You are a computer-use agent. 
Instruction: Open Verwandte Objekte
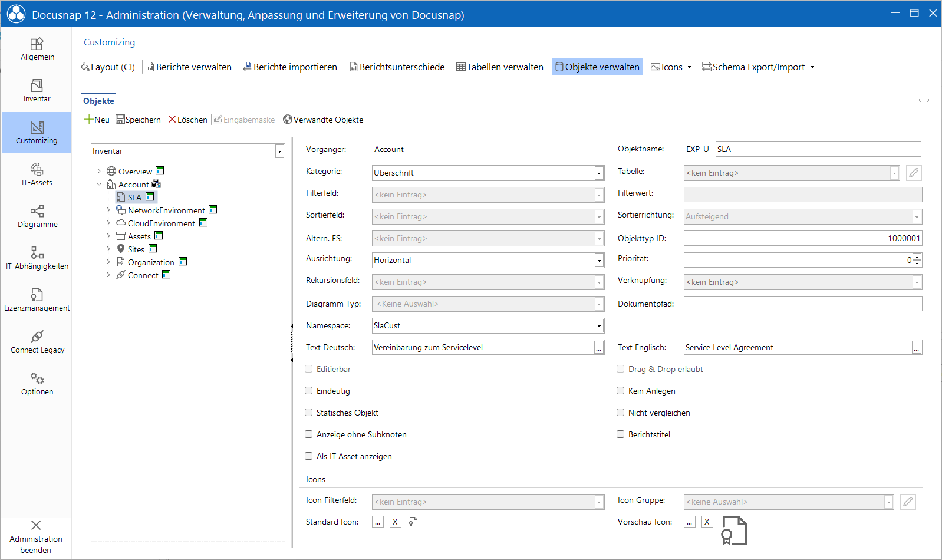pos(323,120)
